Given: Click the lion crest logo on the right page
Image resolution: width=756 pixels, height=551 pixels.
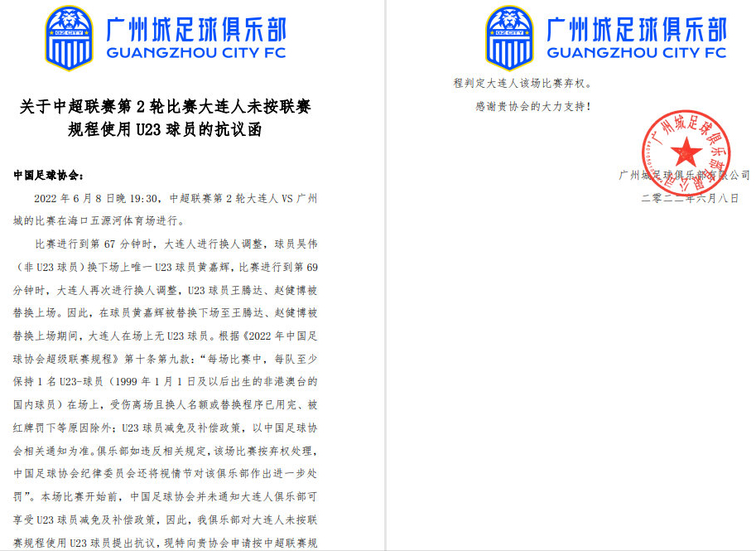Looking at the screenshot, I should click(x=509, y=38).
